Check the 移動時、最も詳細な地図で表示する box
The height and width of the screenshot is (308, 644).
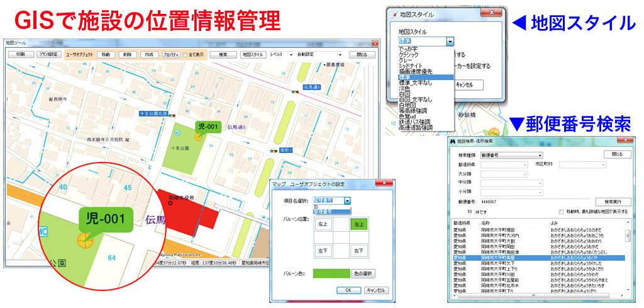coord(562,212)
